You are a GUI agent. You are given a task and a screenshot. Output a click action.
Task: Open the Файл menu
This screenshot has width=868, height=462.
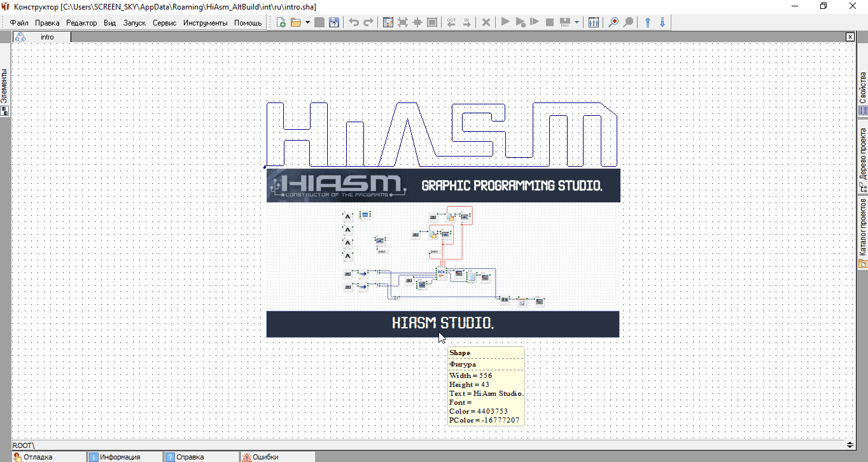coord(19,23)
